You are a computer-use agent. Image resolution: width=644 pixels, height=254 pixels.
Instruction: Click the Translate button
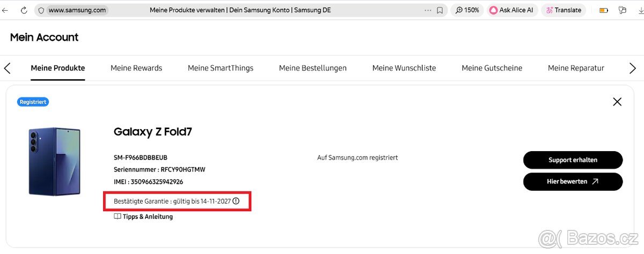pyautogui.click(x=563, y=10)
